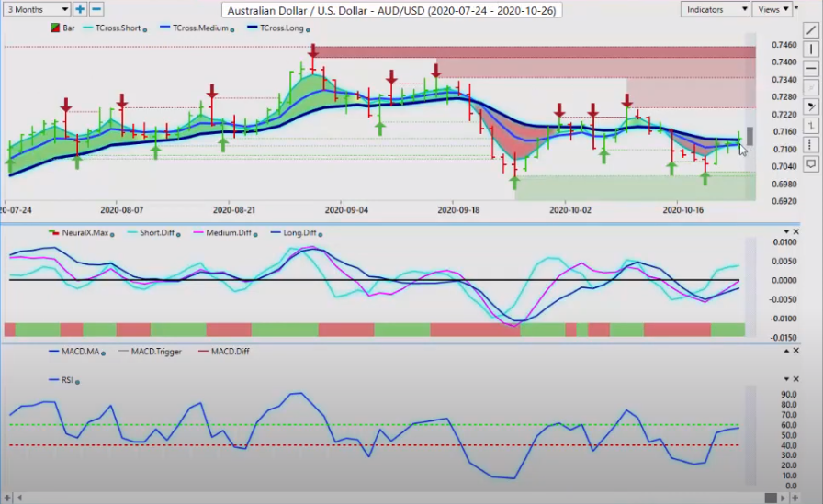Select the trend line drawing tool
Screen dimensions: 823x504
click(811, 31)
